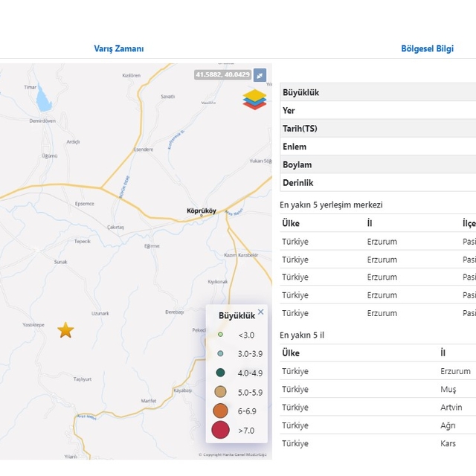Viewport: 476px width, 476px height.
Task: Click the <3.0 magnitude legend circle
Action: tap(220, 335)
